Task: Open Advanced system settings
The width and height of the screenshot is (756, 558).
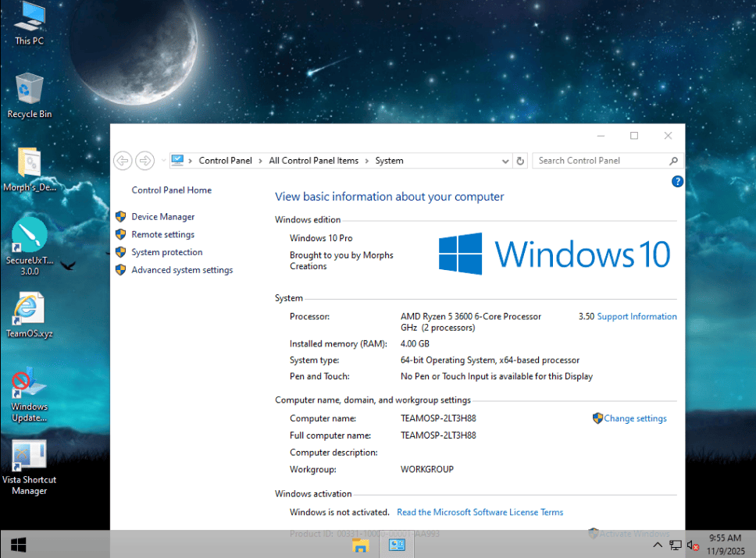Action: point(182,270)
